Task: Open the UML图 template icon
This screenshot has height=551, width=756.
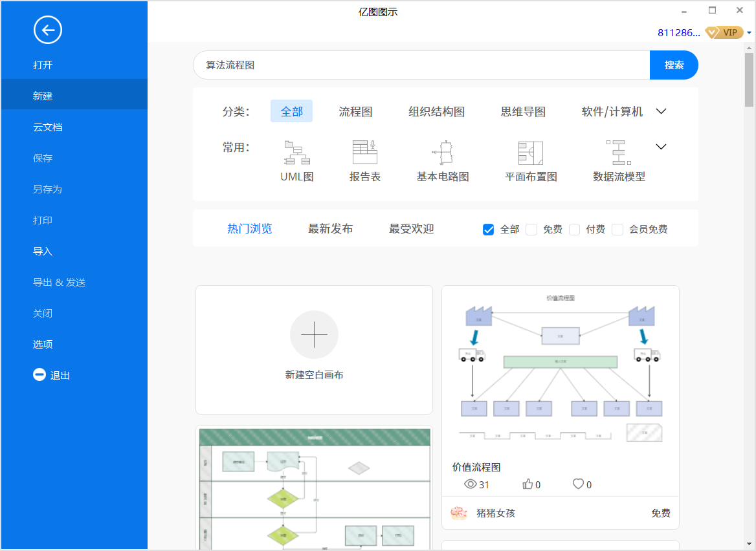Action: pos(297,152)
